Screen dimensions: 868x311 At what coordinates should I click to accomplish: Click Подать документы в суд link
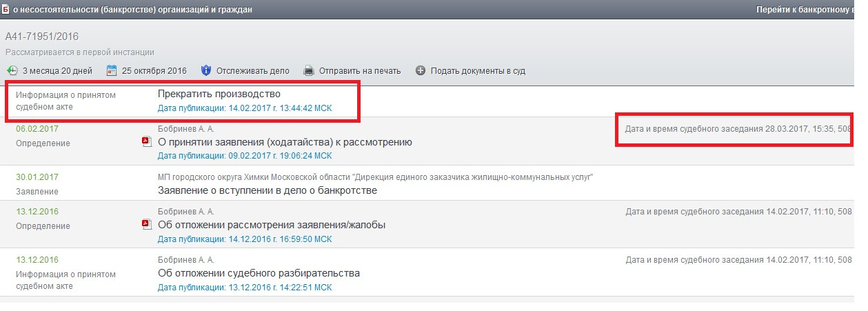click(478, 70)
